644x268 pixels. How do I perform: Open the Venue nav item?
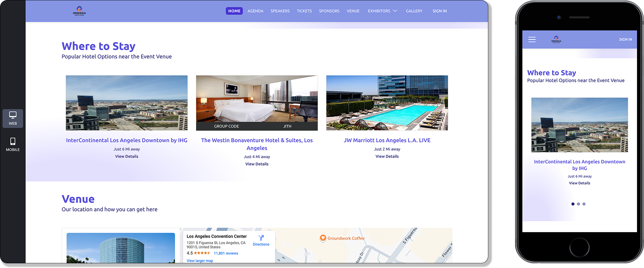pyautogui.click(x=353, y=11)
